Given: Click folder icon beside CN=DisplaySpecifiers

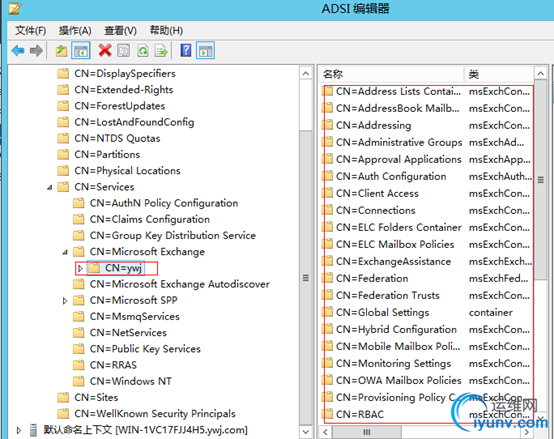Looking at the screenshot, I should tap(63, 73).
